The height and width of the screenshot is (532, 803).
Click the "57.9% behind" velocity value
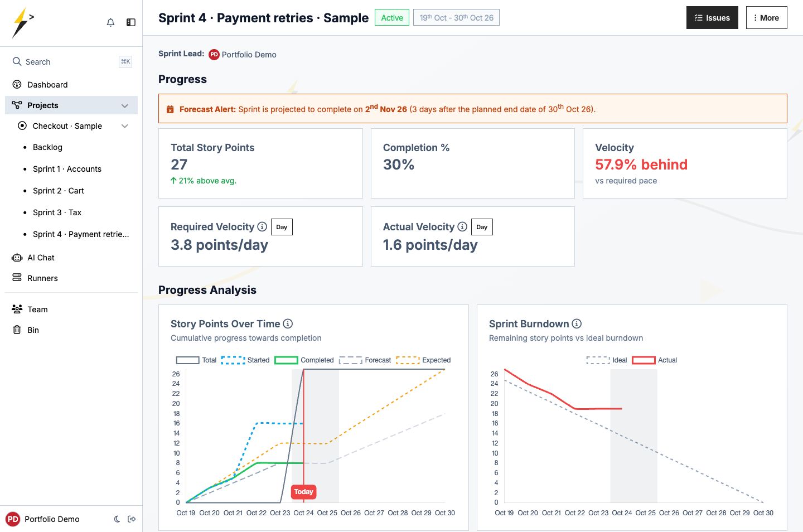pyautogui.click(x=641, y=165)
